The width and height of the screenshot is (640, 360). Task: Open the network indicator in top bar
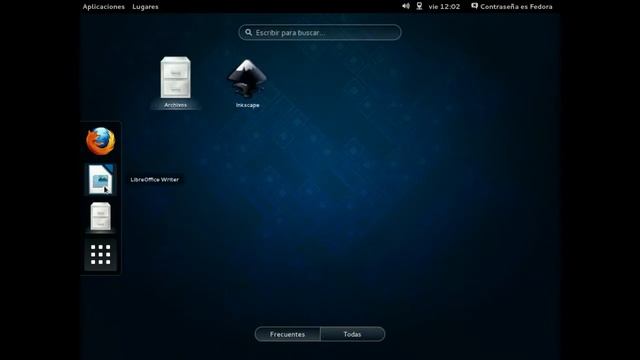click(x=419, y=6)
